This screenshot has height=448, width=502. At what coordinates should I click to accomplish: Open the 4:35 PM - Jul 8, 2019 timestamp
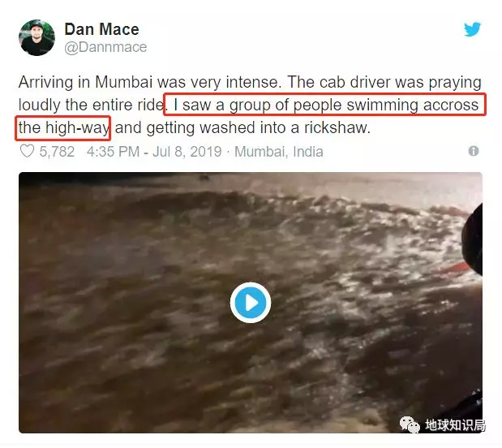coord(154,151)
